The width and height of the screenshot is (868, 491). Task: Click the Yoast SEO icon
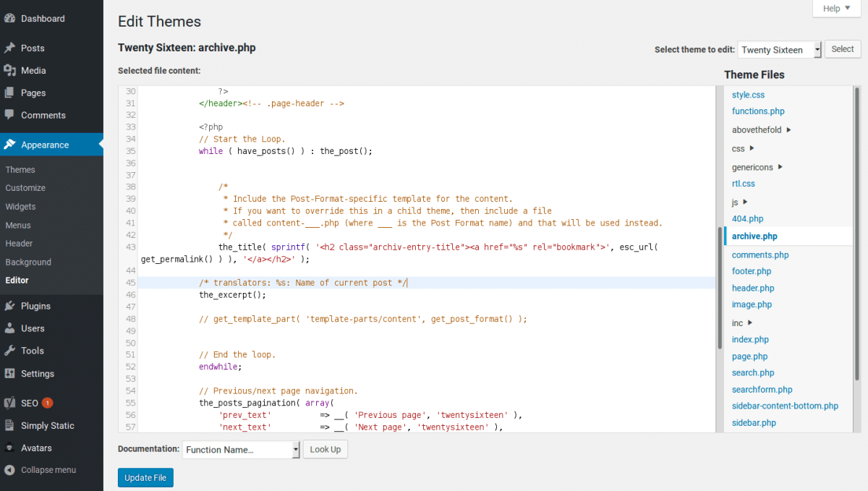coord(10,403)
